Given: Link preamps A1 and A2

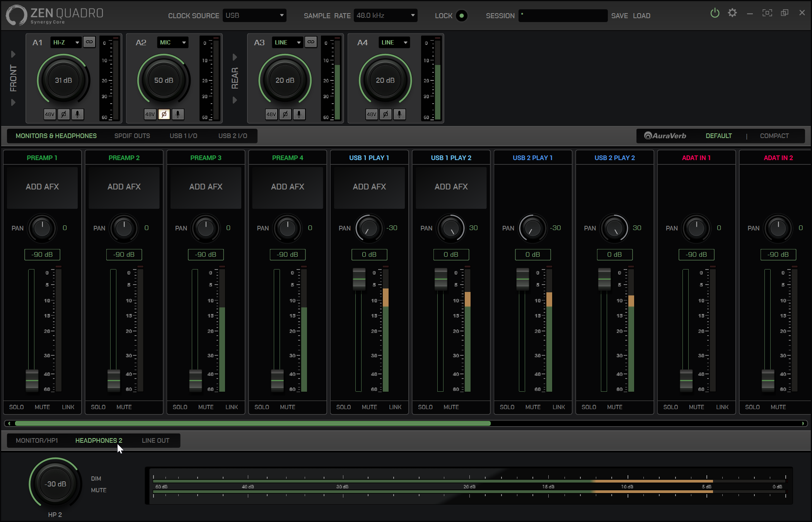Looking at the screenshot, I should click(x=89, y=42).
